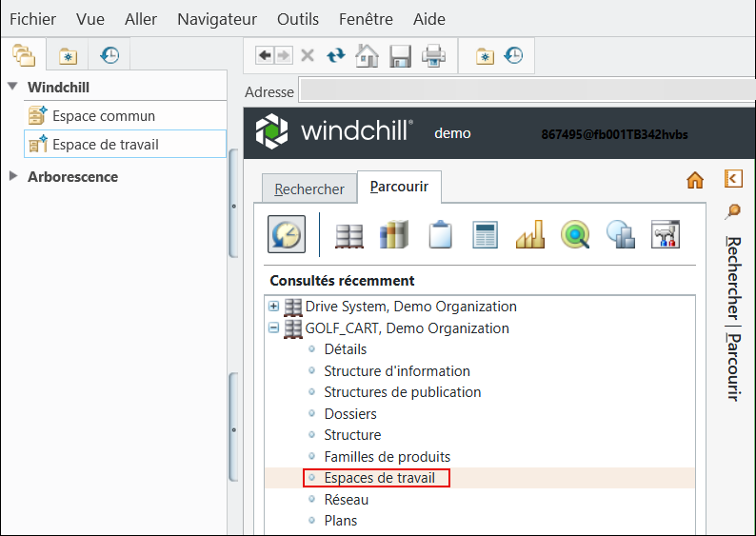This screenshot has height=536, width=756.
Task: Click the user name 867495@fb001TB342hvbs
Action: click(x=614, y=134)
